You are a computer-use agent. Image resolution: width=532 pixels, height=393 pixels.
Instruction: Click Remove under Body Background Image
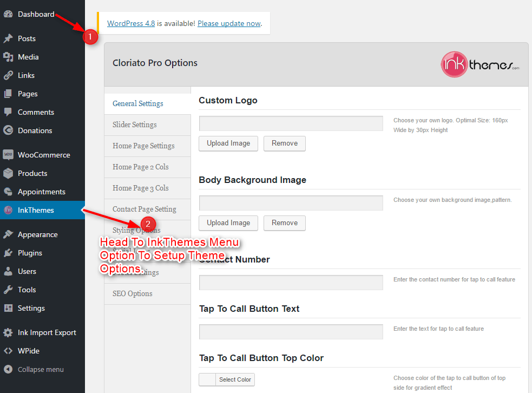point(285,223)
